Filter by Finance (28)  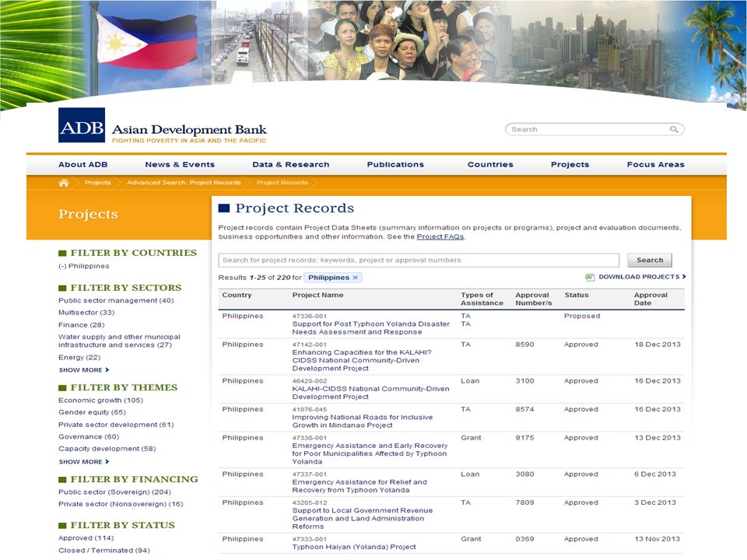tap(82, 325)
